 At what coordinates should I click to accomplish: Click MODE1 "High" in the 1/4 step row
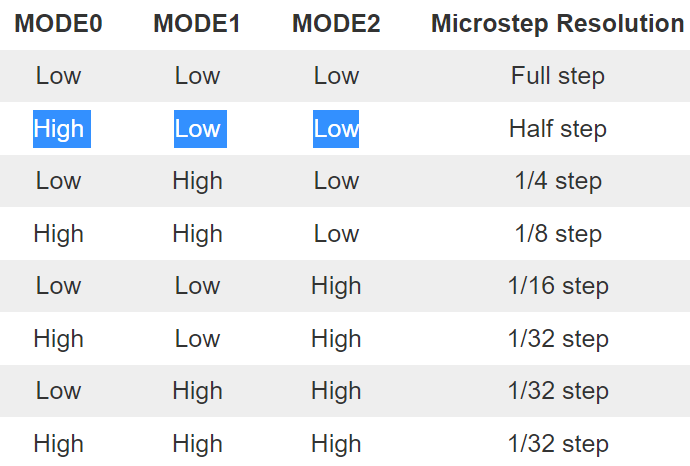pos(197,181)
